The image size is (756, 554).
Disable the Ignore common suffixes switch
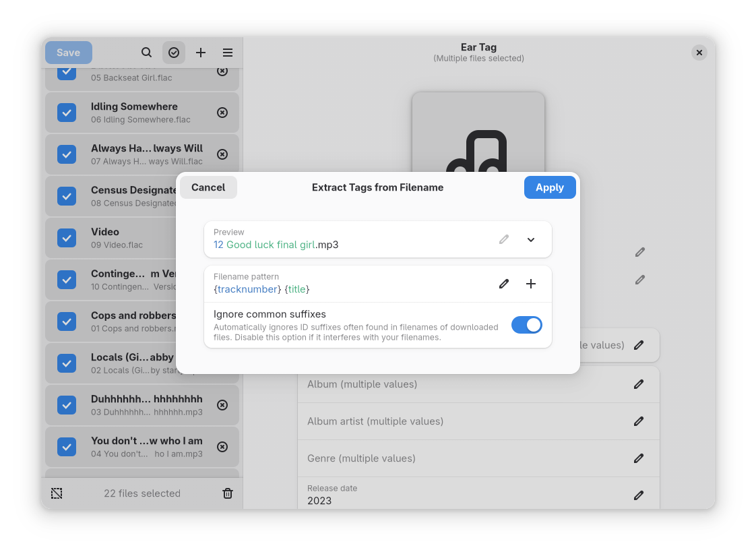click(526, 325)
